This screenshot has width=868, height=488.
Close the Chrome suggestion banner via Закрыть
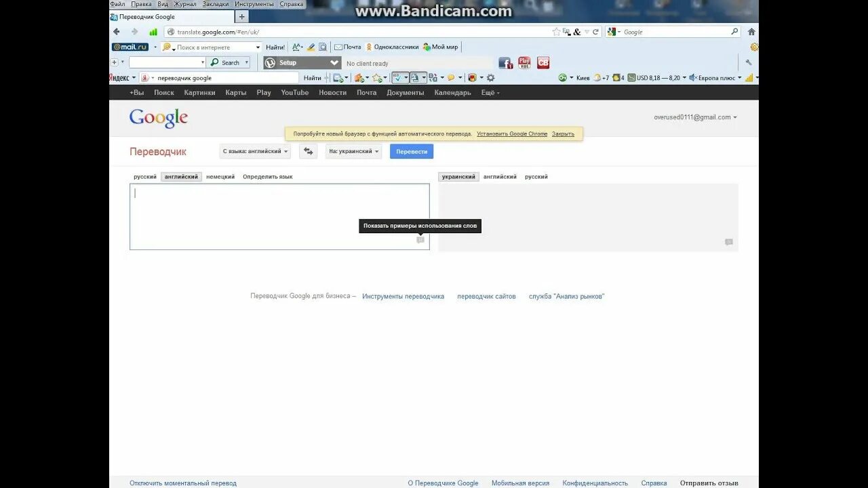[563, 134]
